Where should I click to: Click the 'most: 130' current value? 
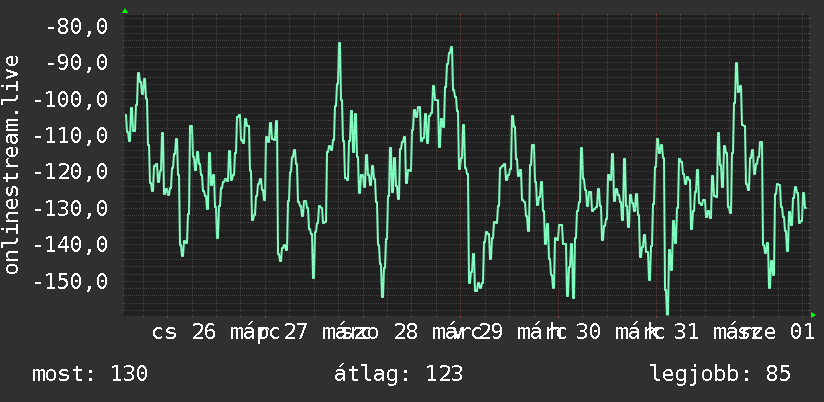pyautogui.click(x=90, y=374)
